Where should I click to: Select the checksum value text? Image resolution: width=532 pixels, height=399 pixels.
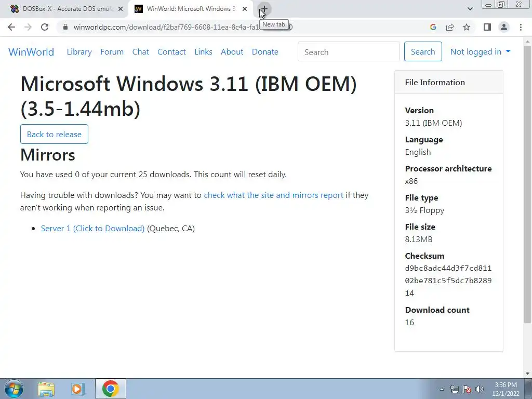[x=448, y=281]
